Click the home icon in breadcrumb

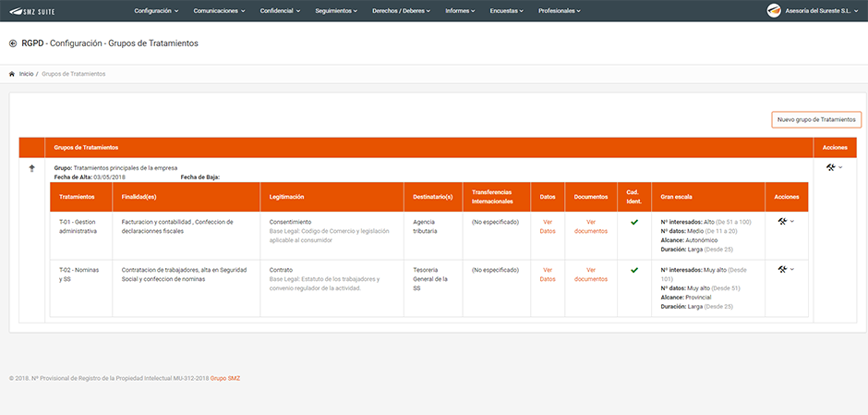click(x=12, y=74)
